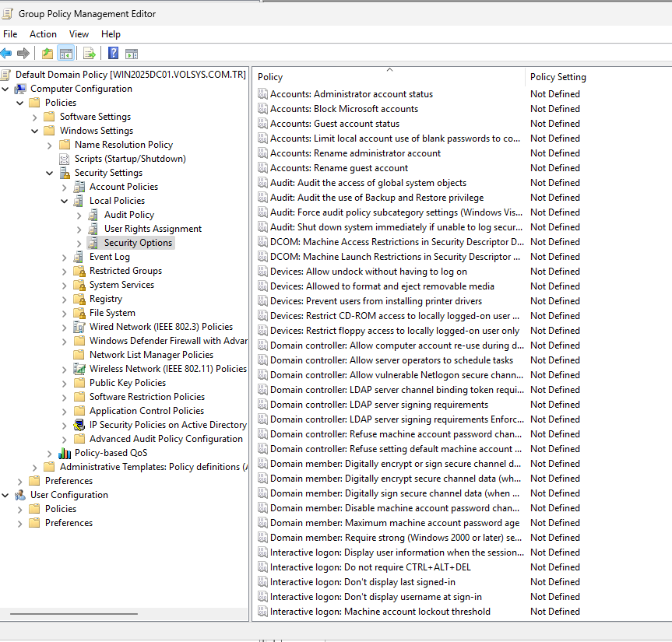Click the Back navigation arrow in the toolbar
The height and width of the screenshot is (642, 672).
(x=8, y=53)
